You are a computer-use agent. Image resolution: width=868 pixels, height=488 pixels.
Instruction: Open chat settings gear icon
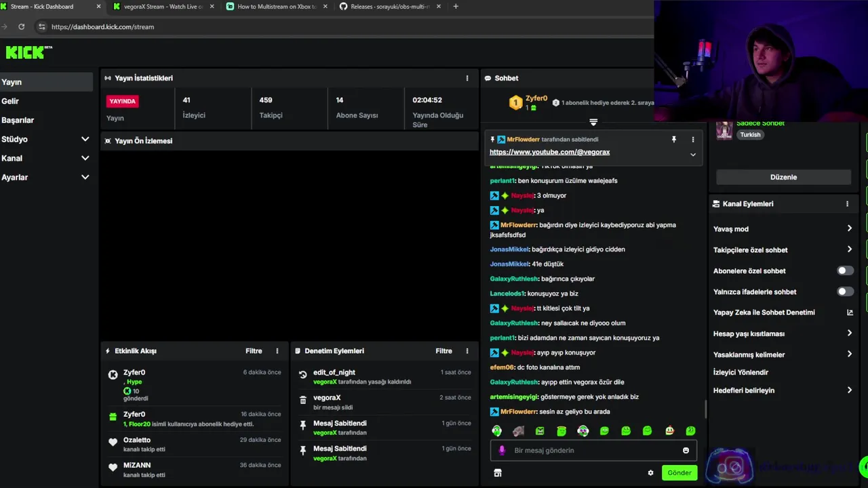(650, 473)
